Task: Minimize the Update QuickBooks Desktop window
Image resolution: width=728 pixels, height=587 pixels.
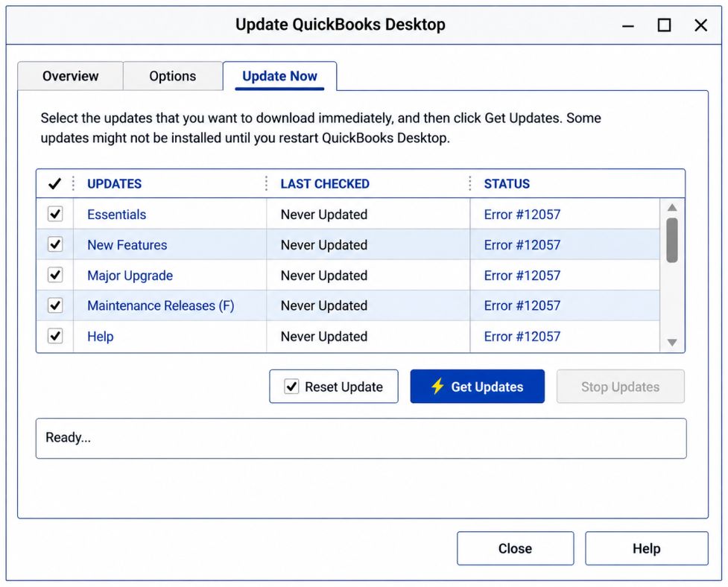Action: click(628, 25)
